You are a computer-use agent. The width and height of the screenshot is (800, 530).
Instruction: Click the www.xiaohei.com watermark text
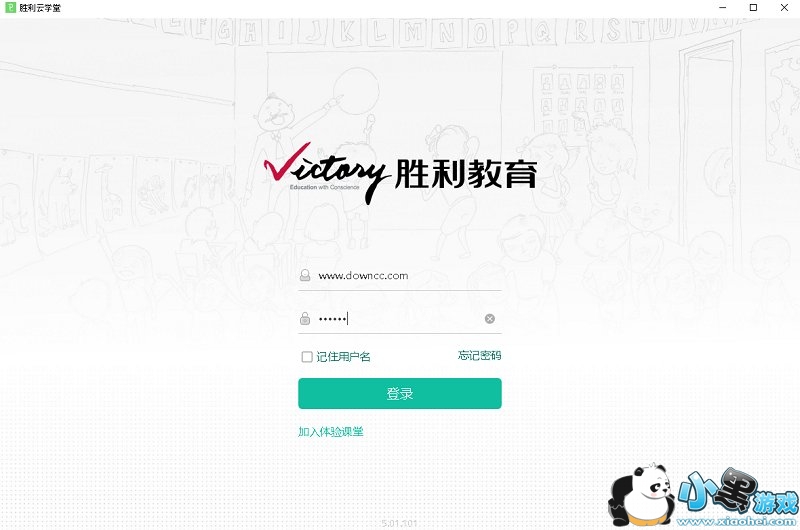[x=736, y=521]
